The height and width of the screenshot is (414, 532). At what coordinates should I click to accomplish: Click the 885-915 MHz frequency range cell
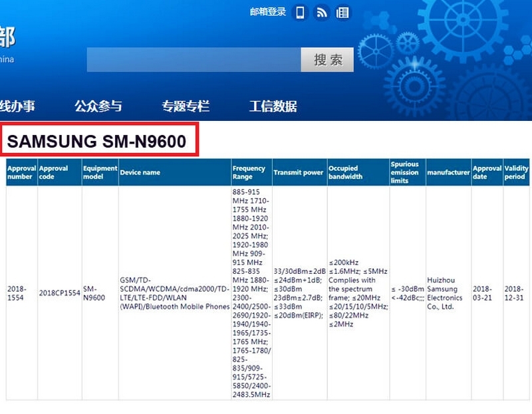point(251,293)
